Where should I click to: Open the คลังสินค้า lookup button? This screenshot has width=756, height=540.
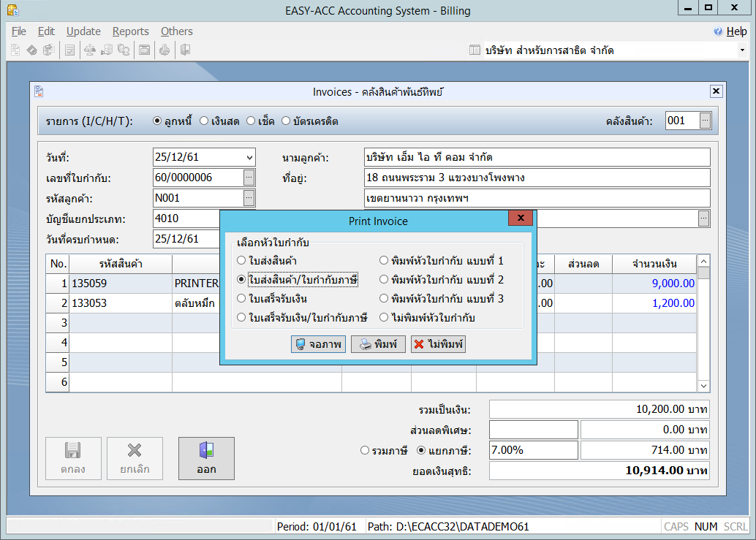(x=705, y=121)
